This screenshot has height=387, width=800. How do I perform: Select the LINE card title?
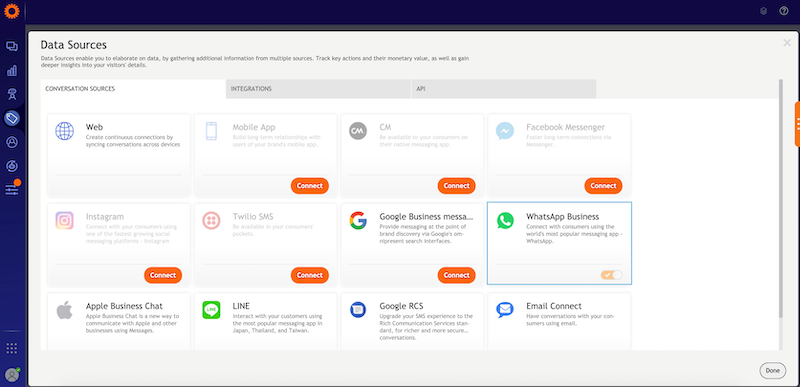[x=241, y=306]
